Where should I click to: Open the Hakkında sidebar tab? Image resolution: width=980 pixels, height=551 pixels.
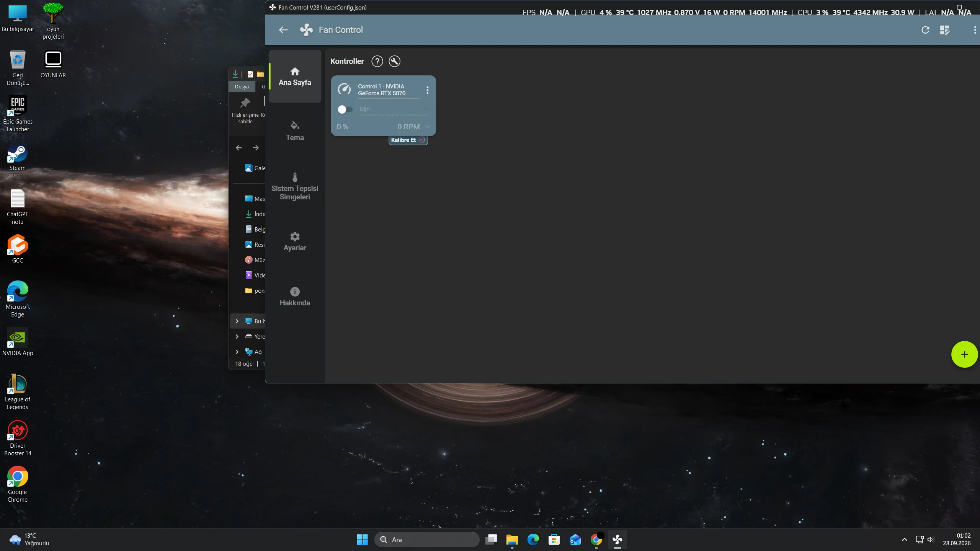295,297
